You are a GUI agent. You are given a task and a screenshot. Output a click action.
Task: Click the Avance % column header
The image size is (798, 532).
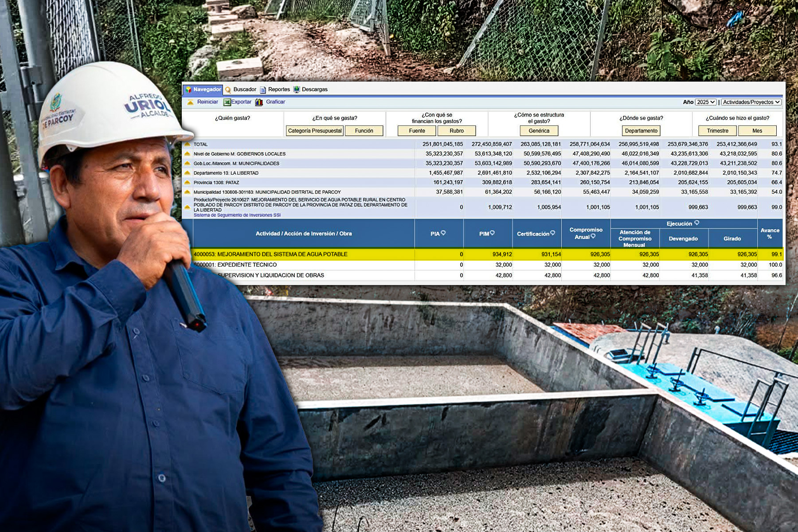pos(770,233)
